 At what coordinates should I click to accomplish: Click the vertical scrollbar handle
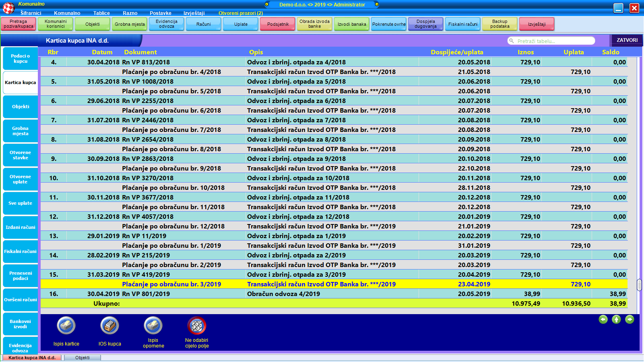coord(639,285)
